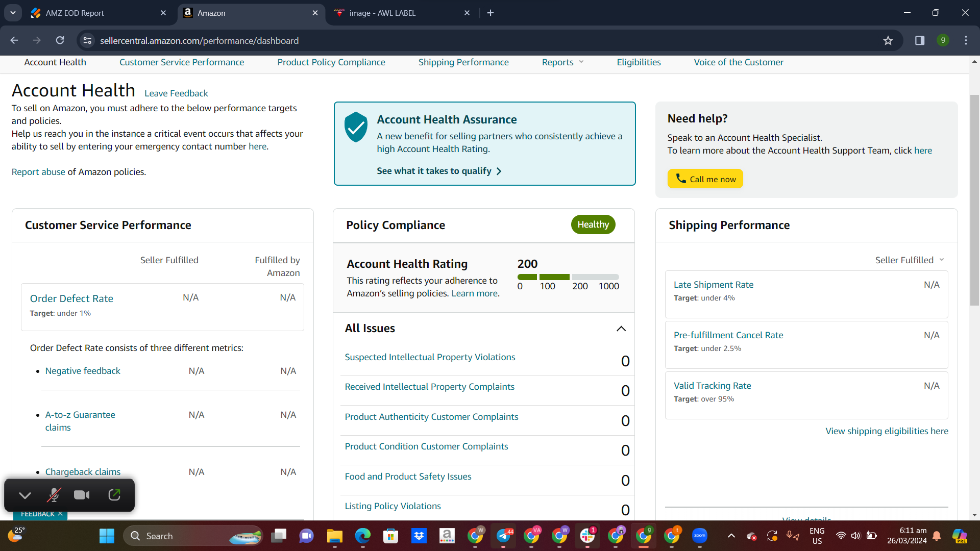
Task: Open Suspected Intellectual Property Violations
Action: (430, 357)
